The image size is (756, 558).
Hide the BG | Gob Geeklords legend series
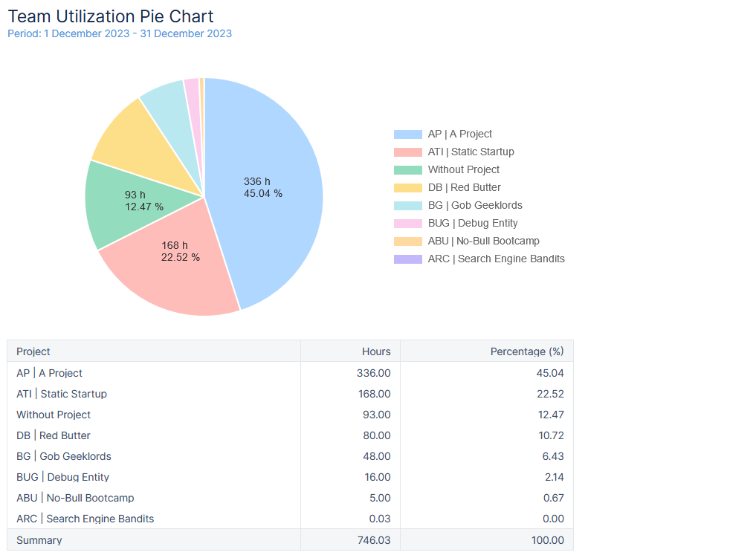[458, 205]
